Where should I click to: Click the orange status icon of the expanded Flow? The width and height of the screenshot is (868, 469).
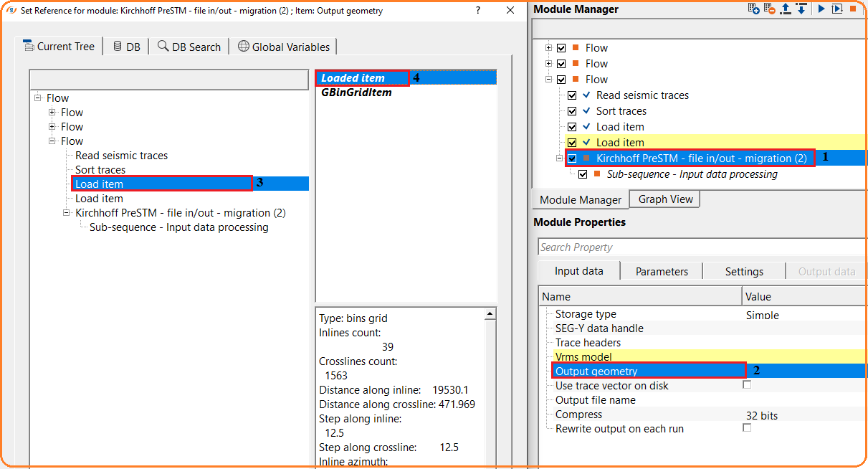576,80
